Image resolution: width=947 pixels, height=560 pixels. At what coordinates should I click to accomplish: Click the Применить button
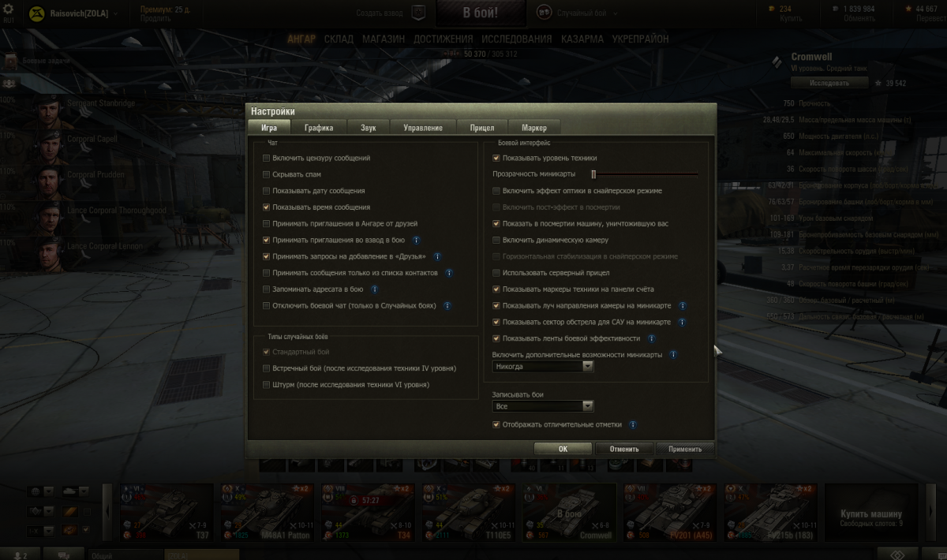pyautogui.click(x=685, y=449)
